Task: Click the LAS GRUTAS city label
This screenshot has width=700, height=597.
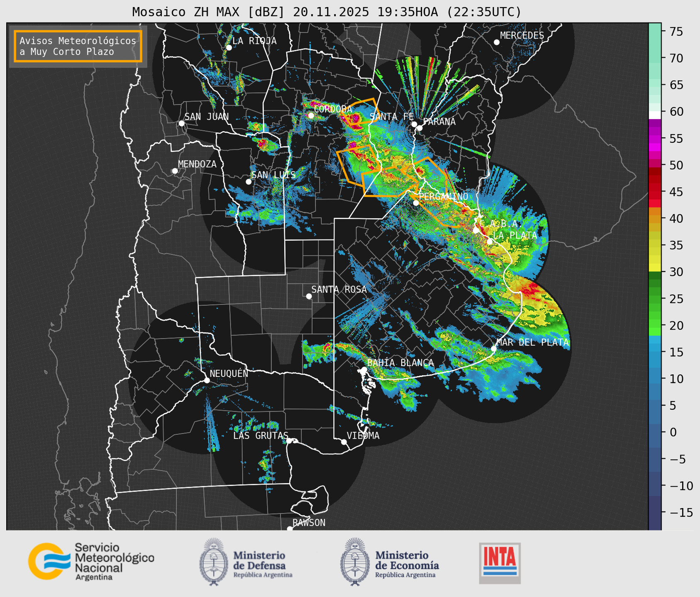Action: pos(261,436)
